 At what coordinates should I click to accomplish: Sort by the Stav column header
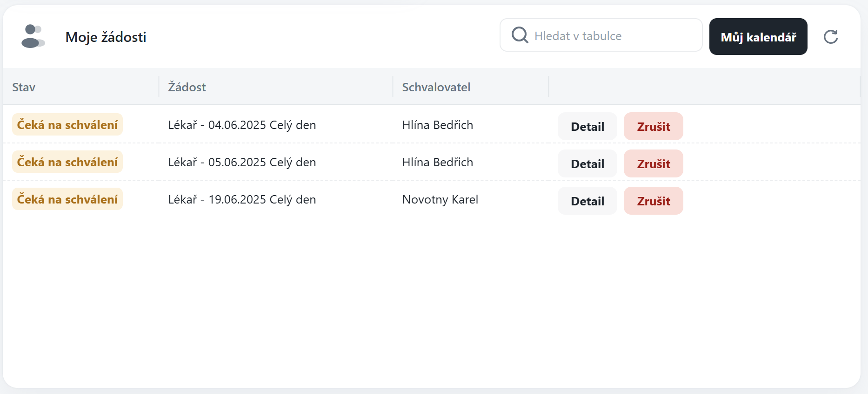(24, 87)
